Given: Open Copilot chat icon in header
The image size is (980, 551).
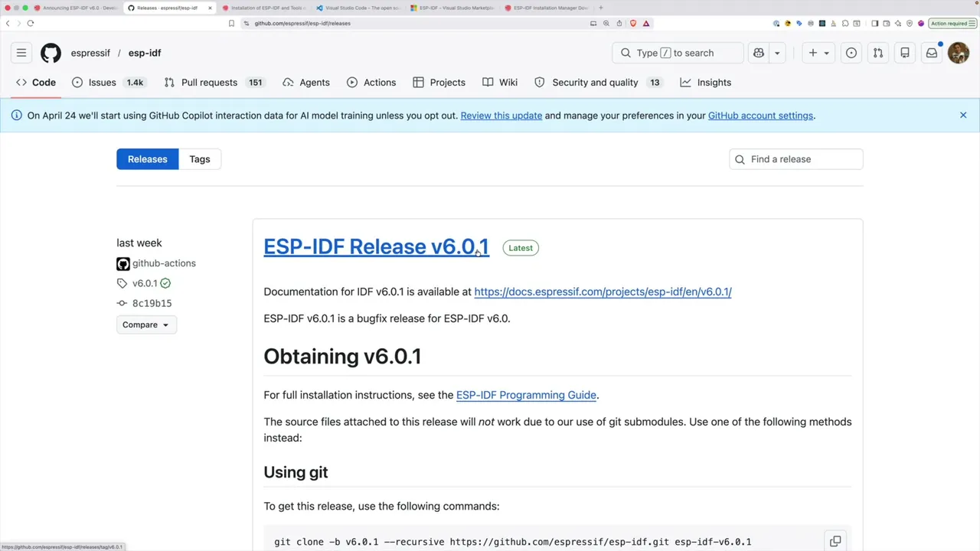Looking at the screenshot, I should tap(759, 53).
